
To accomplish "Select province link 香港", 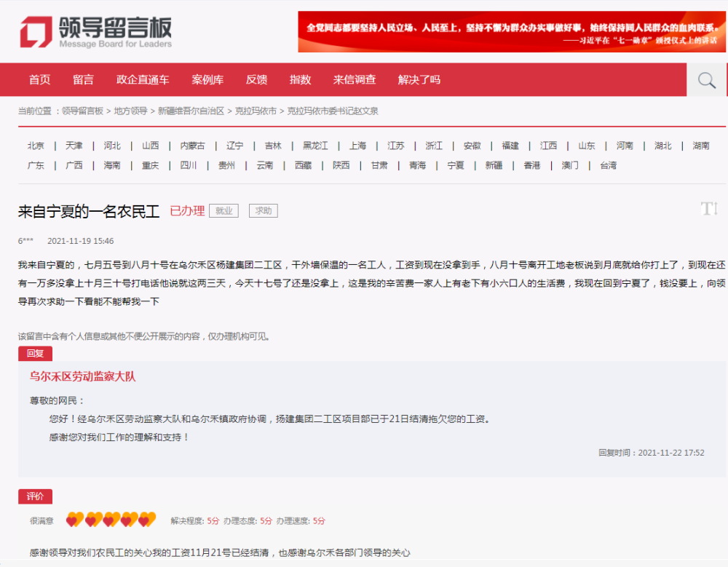I will pos(531,165).
